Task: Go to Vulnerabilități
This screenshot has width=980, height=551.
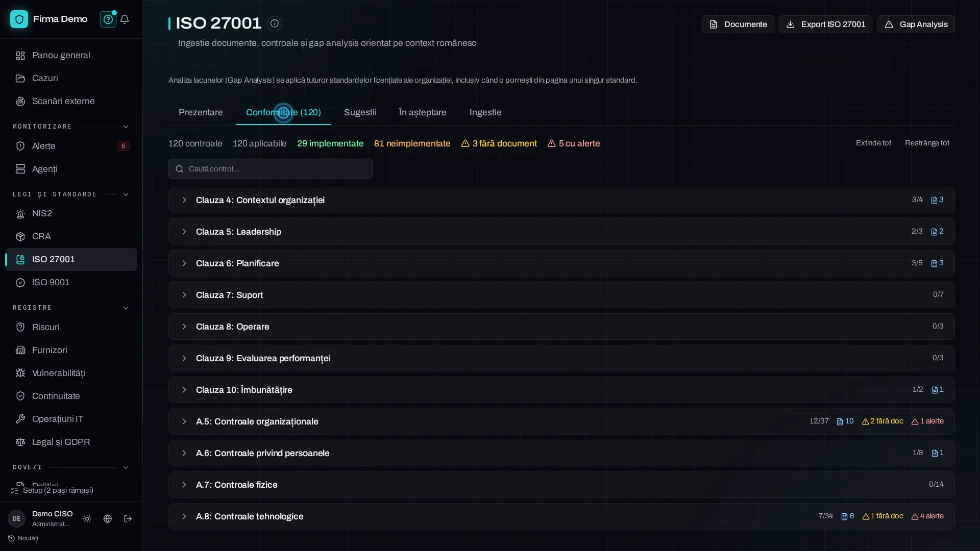Action: [71, 373]
